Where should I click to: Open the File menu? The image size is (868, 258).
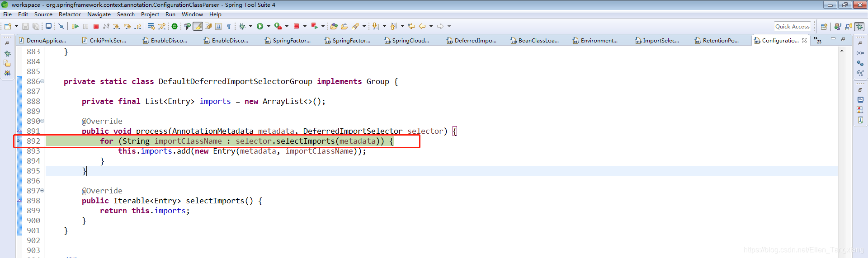(x=7, y=14)
